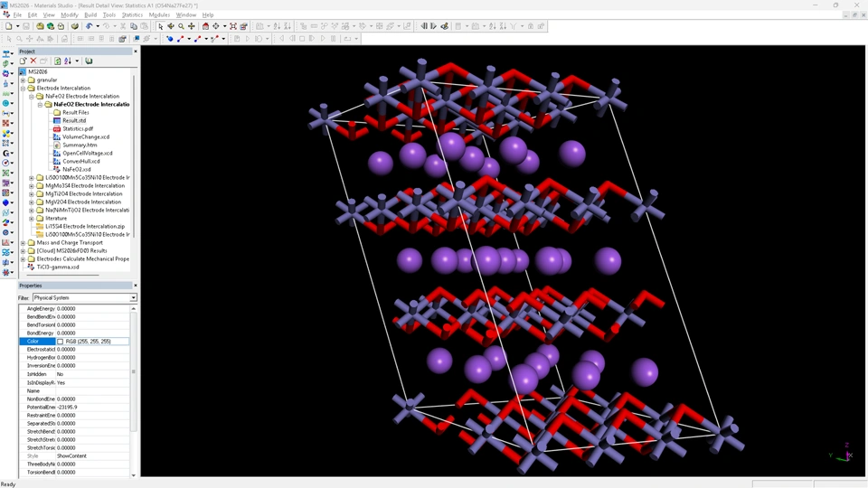
Task: Expand the MgTi2O4 Electrode Intercalation folder
Action: 32,194
